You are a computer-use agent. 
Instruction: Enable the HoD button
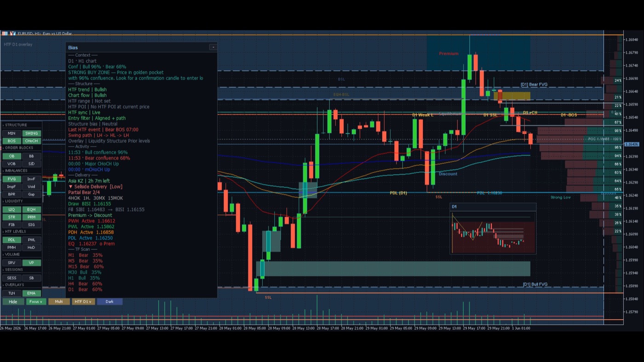click(x=31, y=247)
